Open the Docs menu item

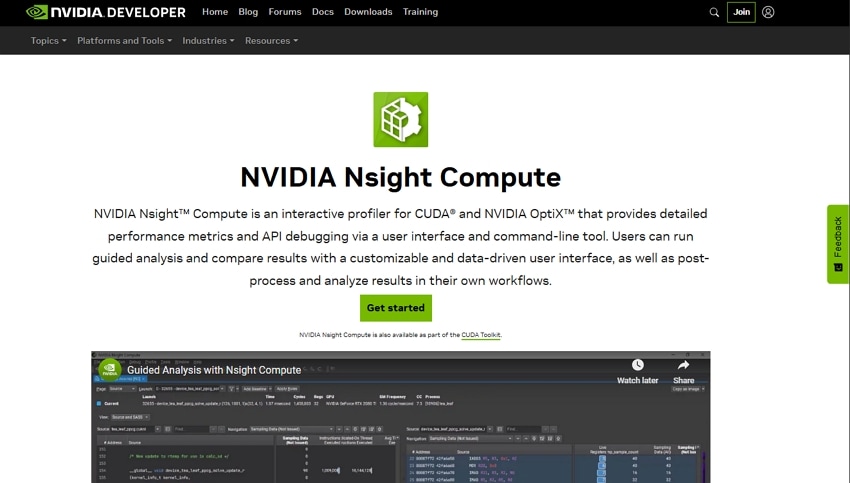coord(323,12)
